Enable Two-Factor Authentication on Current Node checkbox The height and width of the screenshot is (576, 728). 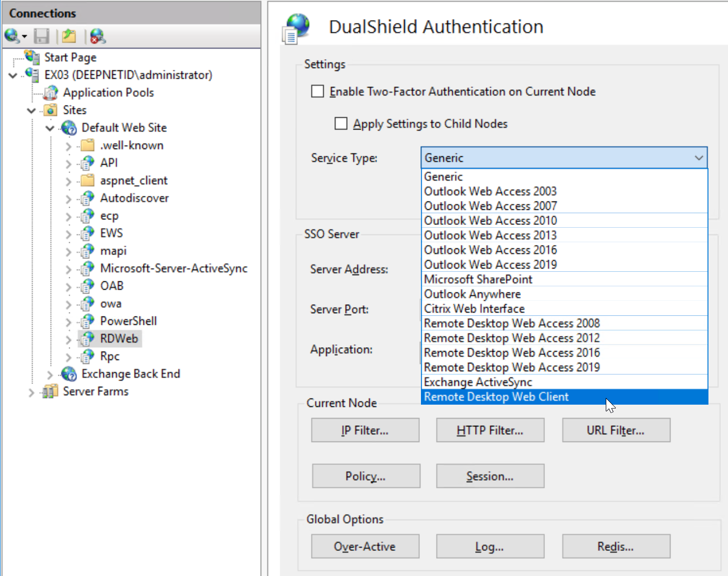[x=318, y=92]
